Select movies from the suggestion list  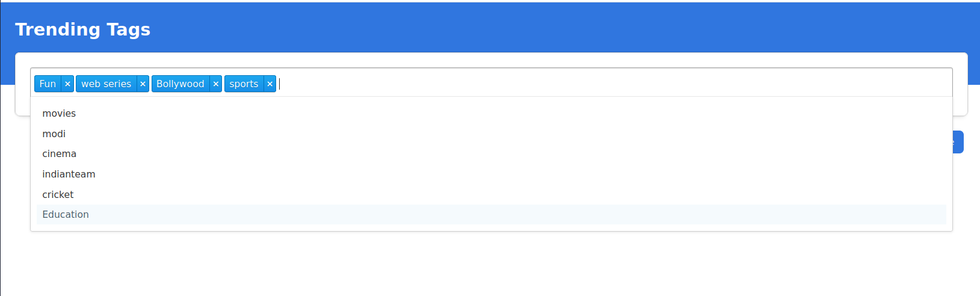[59, 114]
